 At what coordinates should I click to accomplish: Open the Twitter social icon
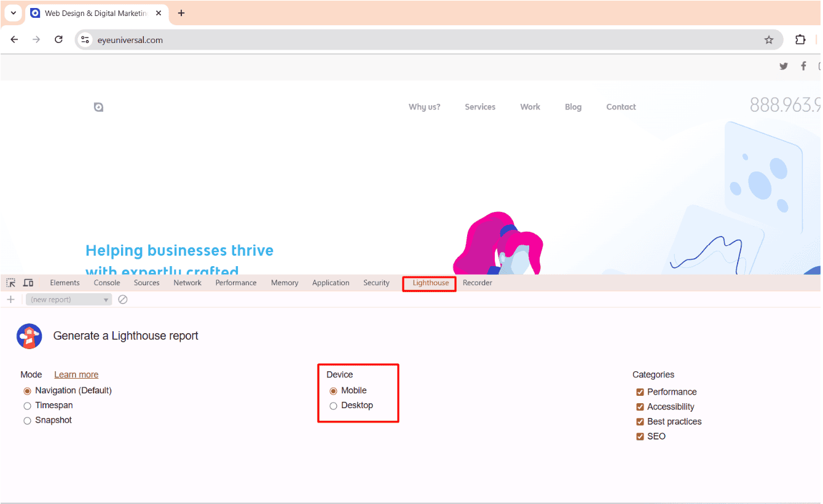click(x=783, y=66)
